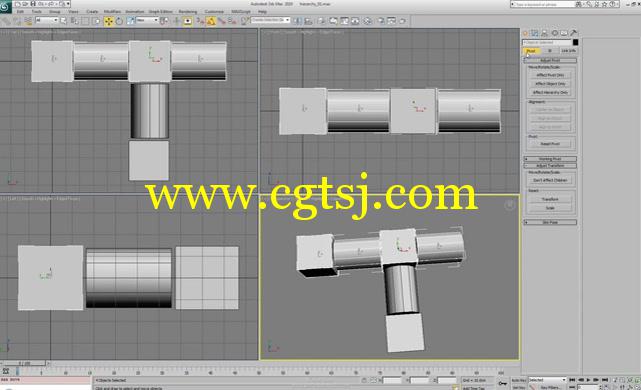Open Select by Name dialog
Image resolution: width=641 pixels, height=390 pixels.
point(74,21)
